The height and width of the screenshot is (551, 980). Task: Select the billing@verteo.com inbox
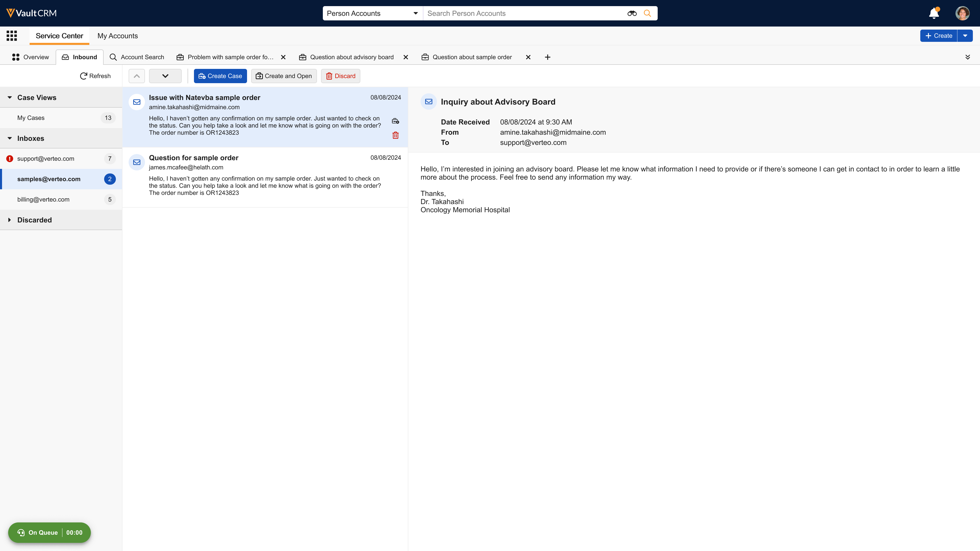pos(43,199)
